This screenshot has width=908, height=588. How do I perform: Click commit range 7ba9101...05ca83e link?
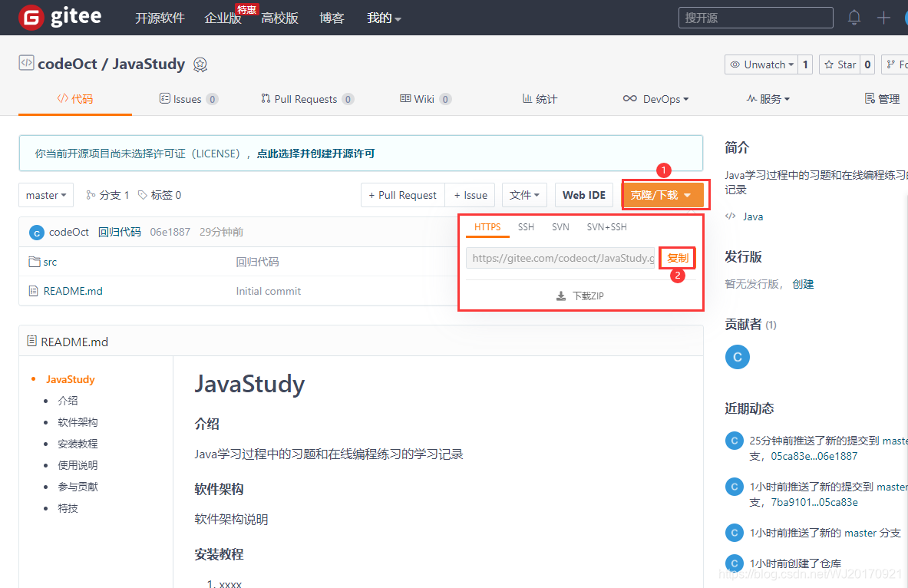814,502
